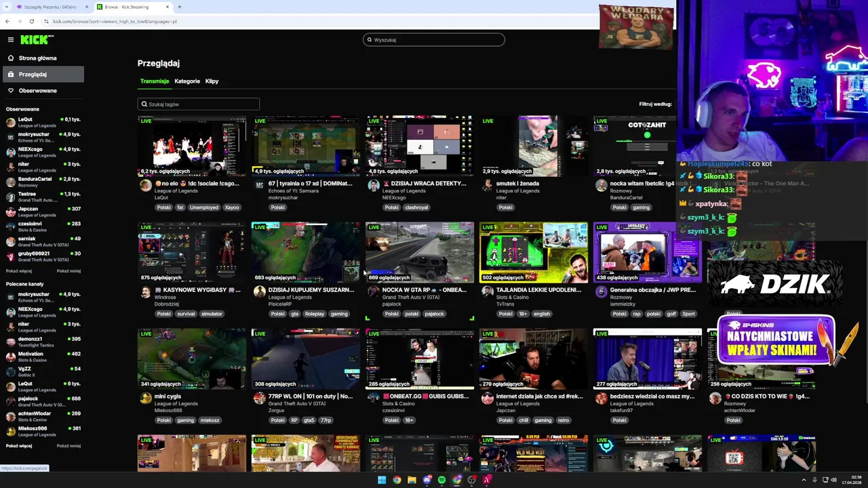Open the Windows Start menu
The width and height of the screenshot is (868, 488).
tap(382, 480)
